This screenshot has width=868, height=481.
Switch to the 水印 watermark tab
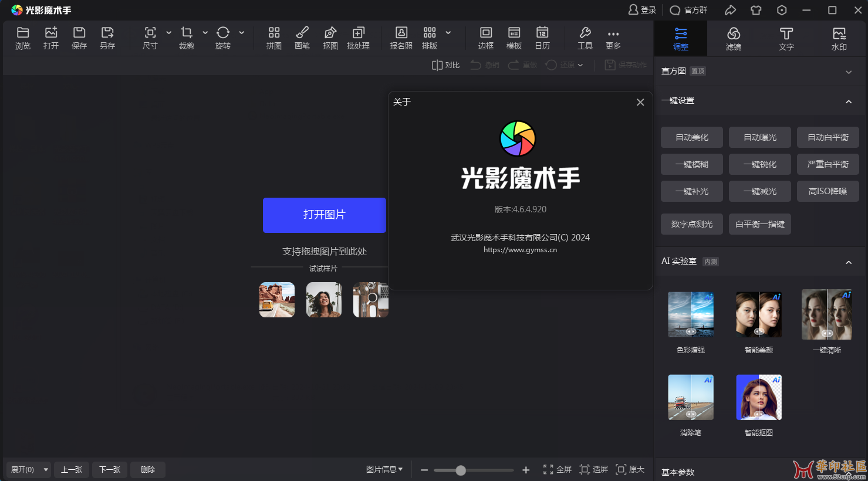point(839,38)
